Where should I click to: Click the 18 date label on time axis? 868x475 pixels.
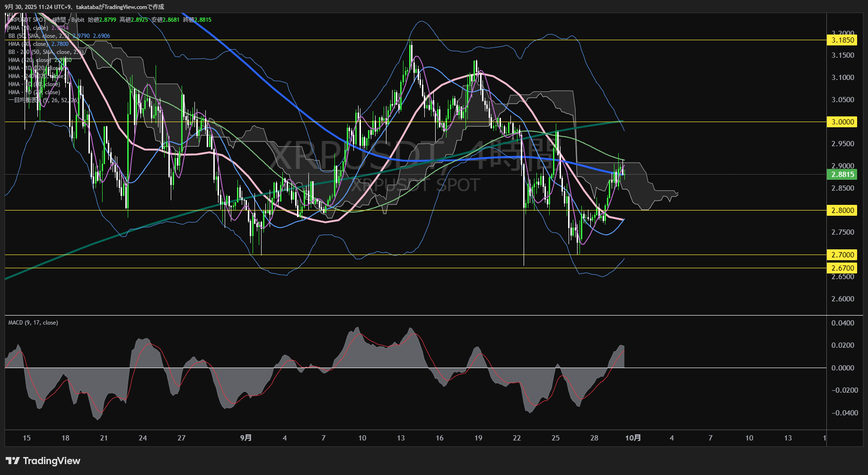coord(65,438)
